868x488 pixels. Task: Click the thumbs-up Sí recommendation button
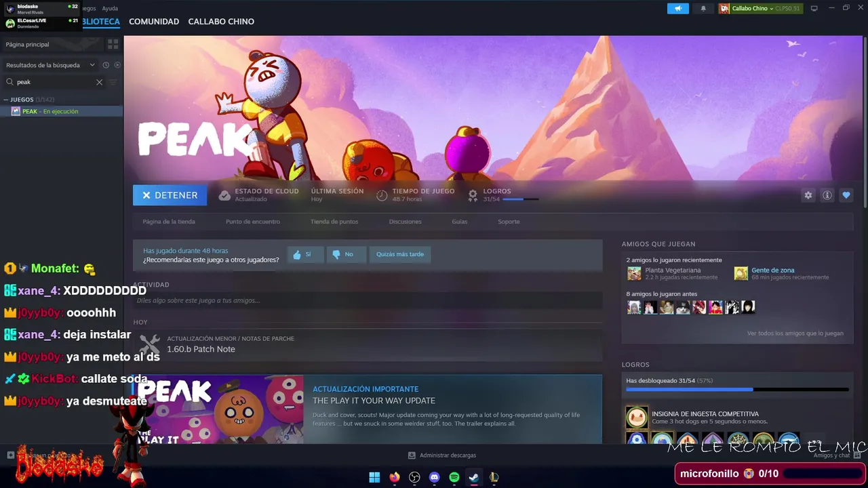pyautogui.click(x=305, y=254)
